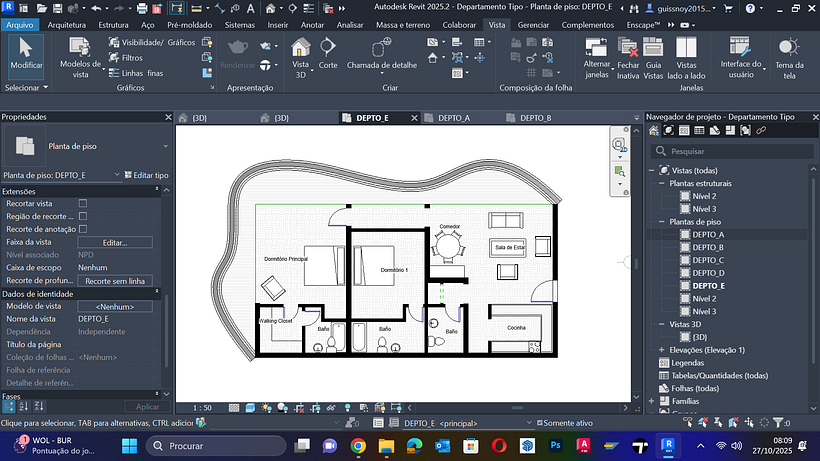Launch Photoshop from the taskbar

pyautogui.click(x=554, y=445)
